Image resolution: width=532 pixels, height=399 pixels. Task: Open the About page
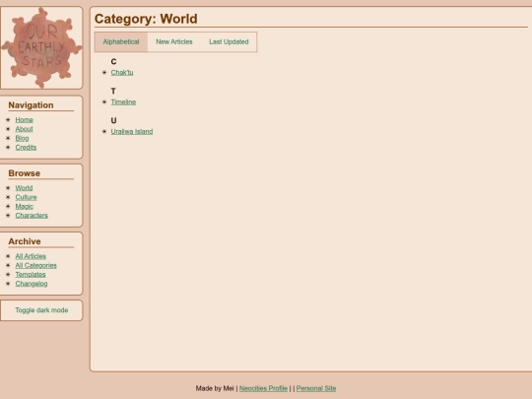24,129
